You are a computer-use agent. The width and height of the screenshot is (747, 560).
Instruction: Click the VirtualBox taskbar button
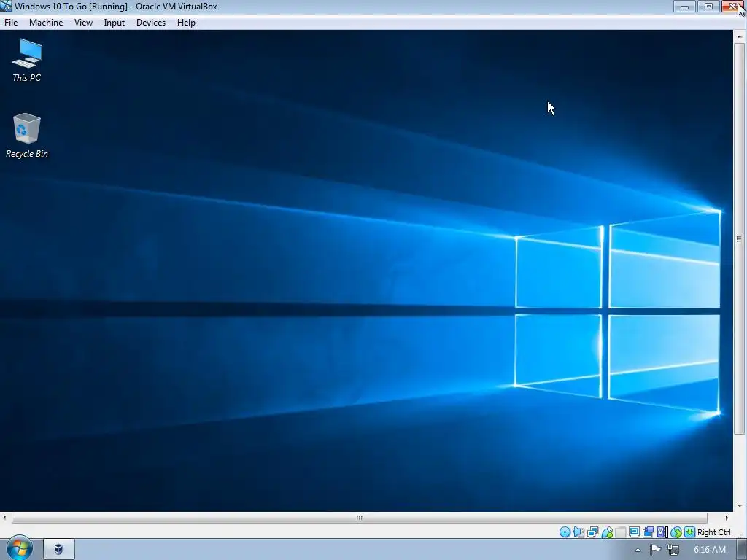tap(59, 549)
